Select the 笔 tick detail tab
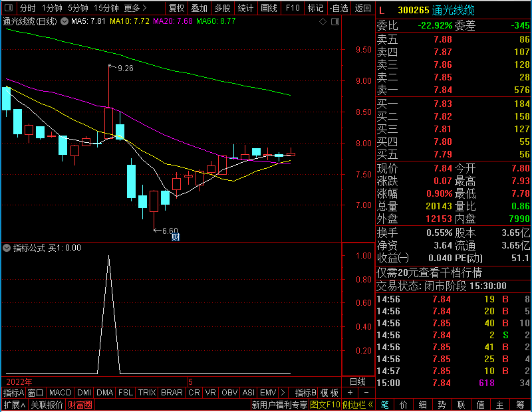This screenshot has height=412, width=532. [384, 405]
